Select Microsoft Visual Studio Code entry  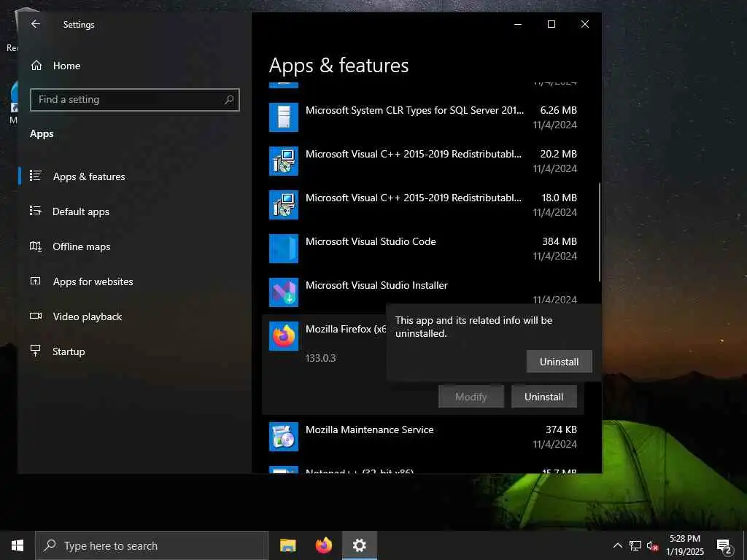[x=422, y=249]
